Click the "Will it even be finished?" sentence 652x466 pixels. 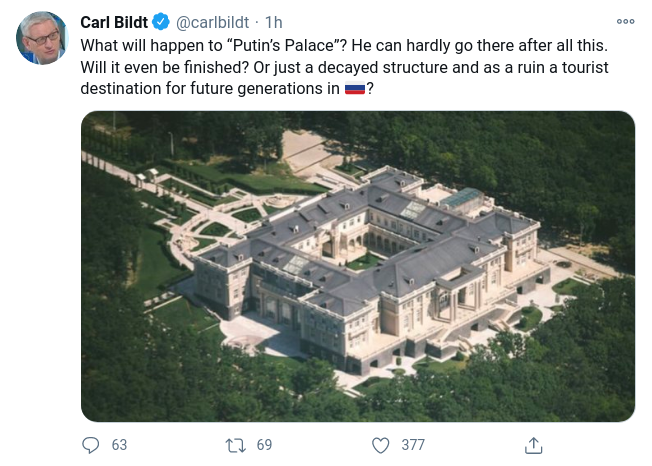(x=164, y=67)
